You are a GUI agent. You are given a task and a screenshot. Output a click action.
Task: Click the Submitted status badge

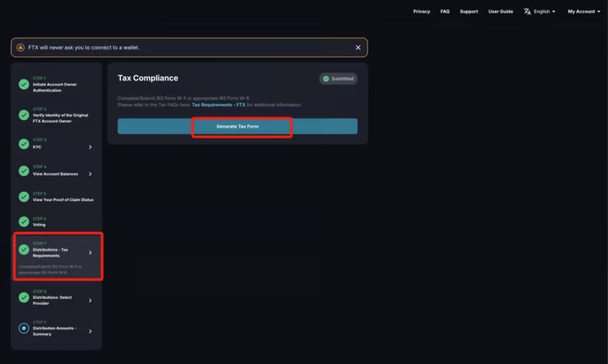click(x=338, y=79)
